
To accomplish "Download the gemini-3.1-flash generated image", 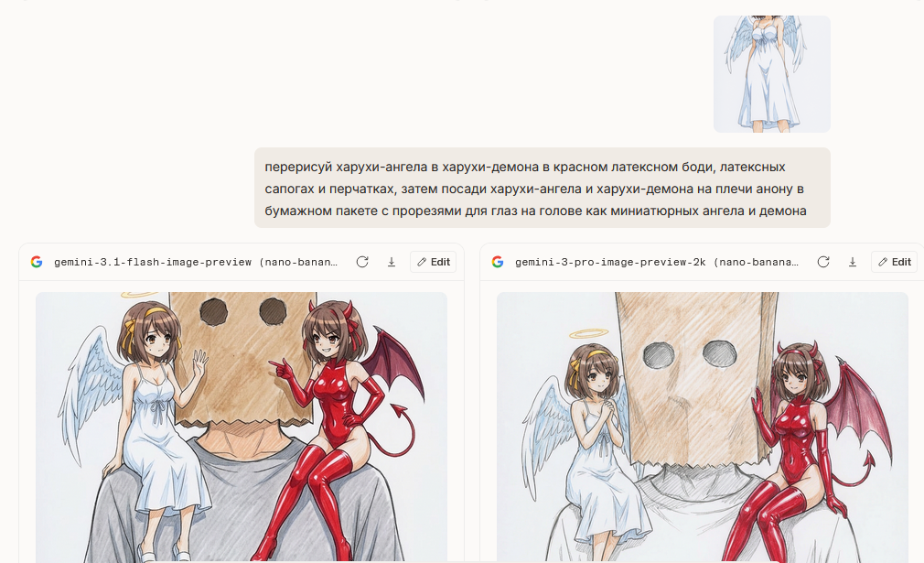I will pos(392,262).
